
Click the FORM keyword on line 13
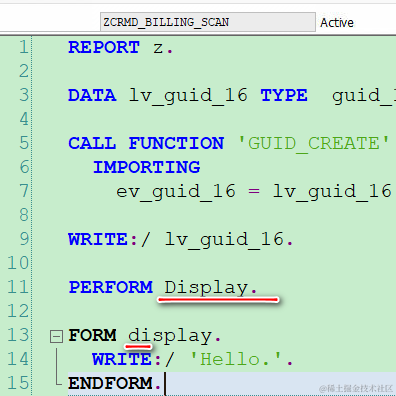(92, 335)
